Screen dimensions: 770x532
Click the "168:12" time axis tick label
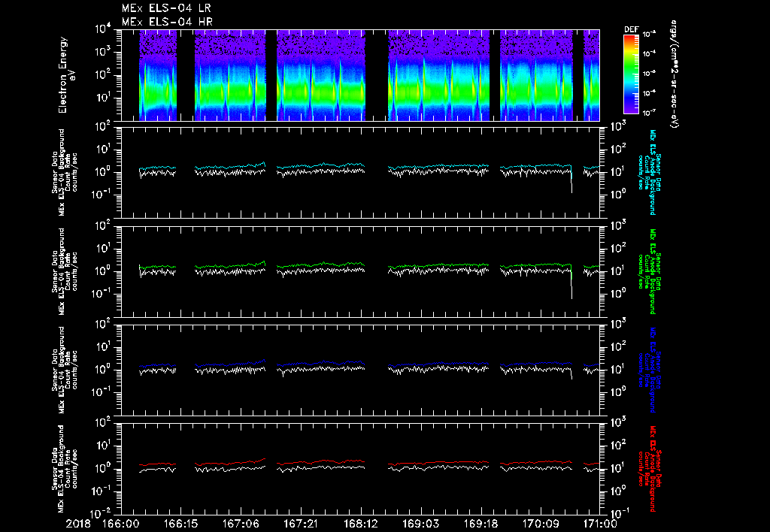pyautogui.click(x=360, y=524)
